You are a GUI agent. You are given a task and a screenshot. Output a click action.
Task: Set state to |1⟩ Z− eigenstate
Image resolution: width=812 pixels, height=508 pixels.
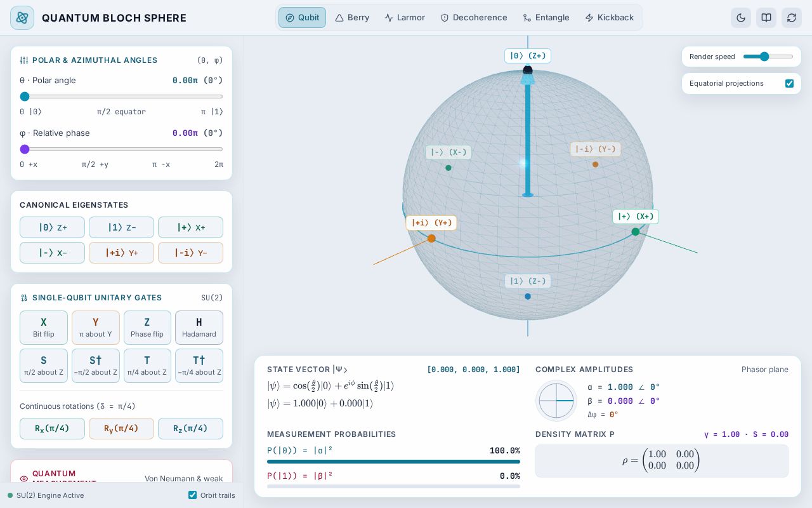(x=121, y=227)
